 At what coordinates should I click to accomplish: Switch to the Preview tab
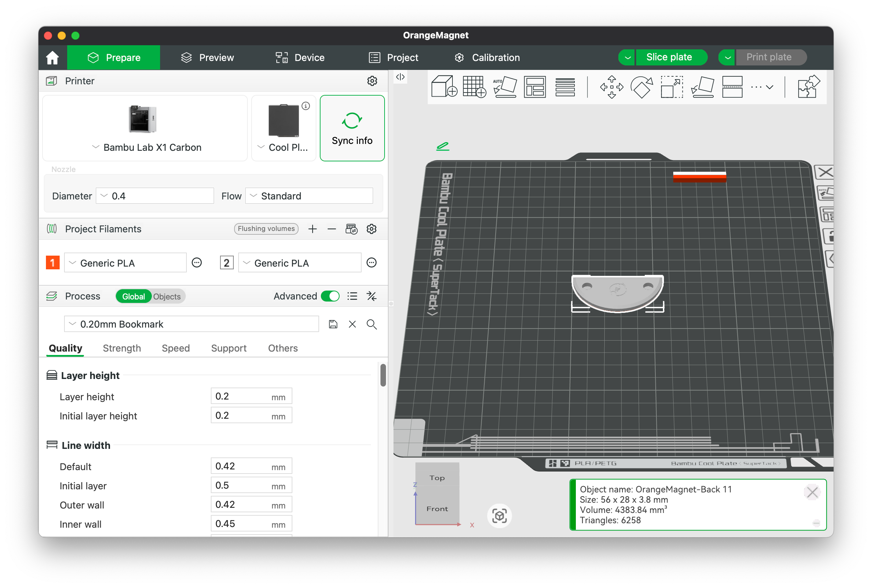click(x=207, y=57)
